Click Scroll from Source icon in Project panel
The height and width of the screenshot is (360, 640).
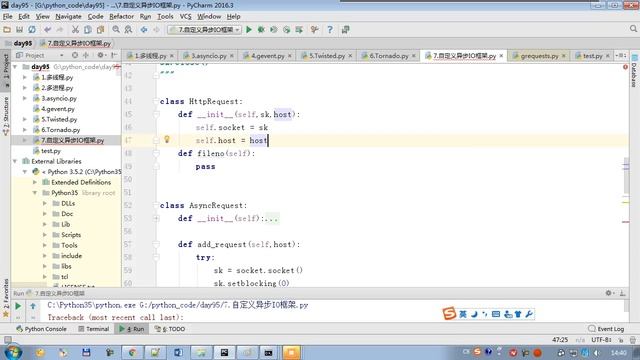tap(75, 55)
